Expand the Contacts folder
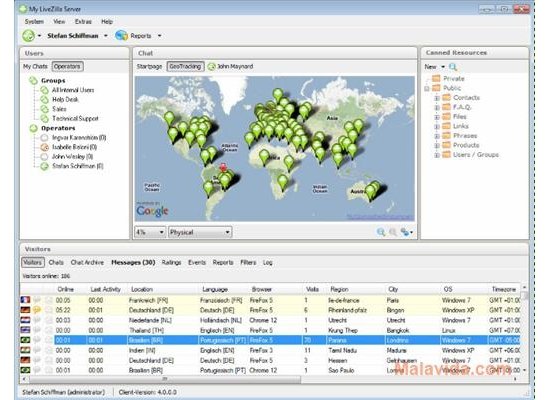The height and width of the screenshot is (400, 550). click(x=437, y=98)
